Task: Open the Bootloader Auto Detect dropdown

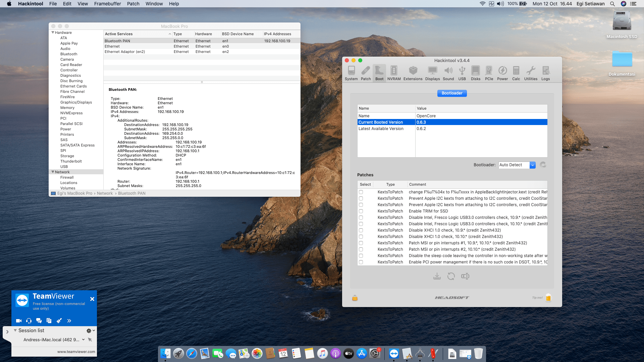Action: coord(532,165)
